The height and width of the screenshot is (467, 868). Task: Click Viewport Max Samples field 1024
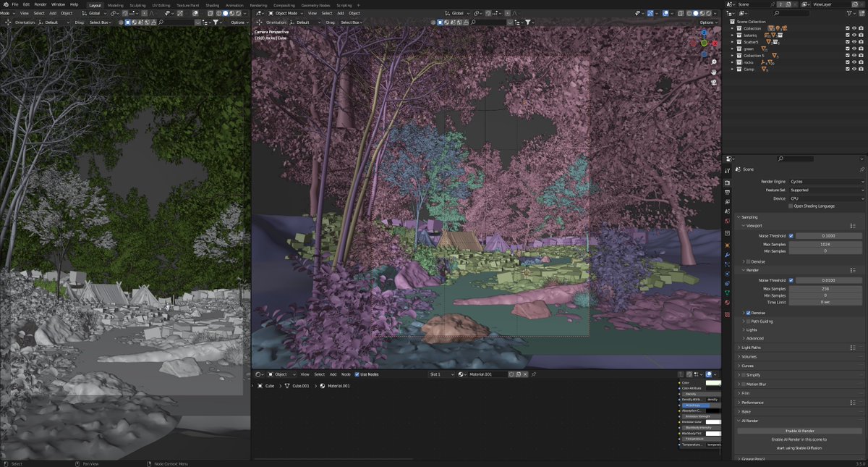coord(825,244)
